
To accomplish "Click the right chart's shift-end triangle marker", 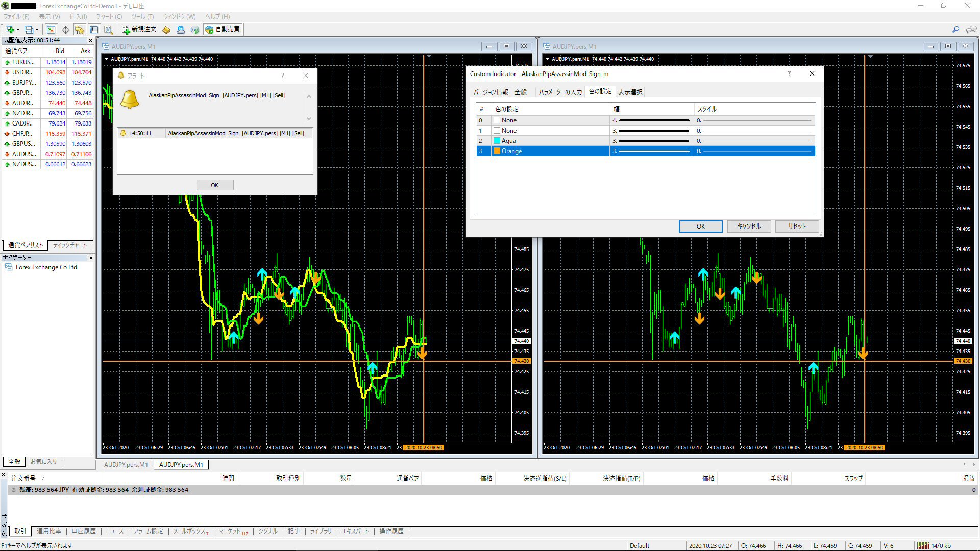I will click(x=870, y=56).
